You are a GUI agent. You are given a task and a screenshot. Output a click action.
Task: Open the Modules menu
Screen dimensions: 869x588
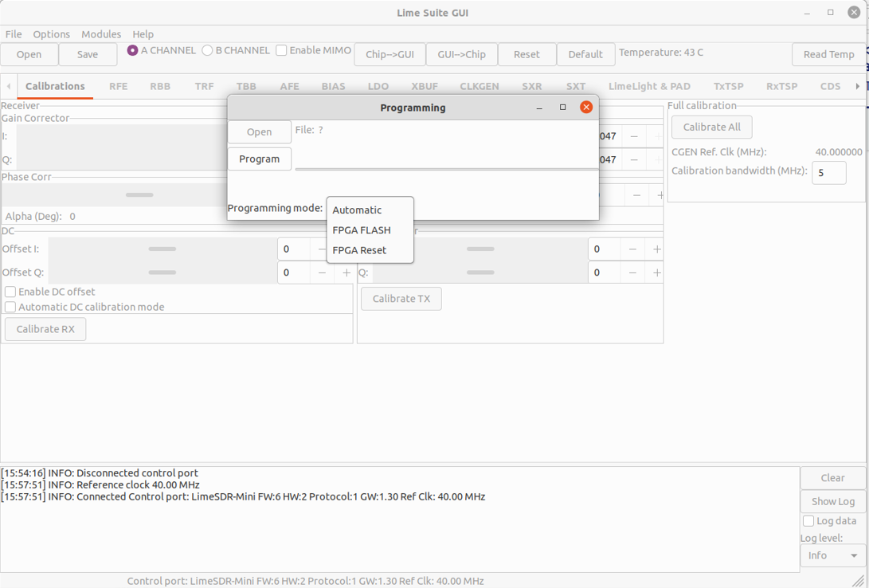[101, 34]
